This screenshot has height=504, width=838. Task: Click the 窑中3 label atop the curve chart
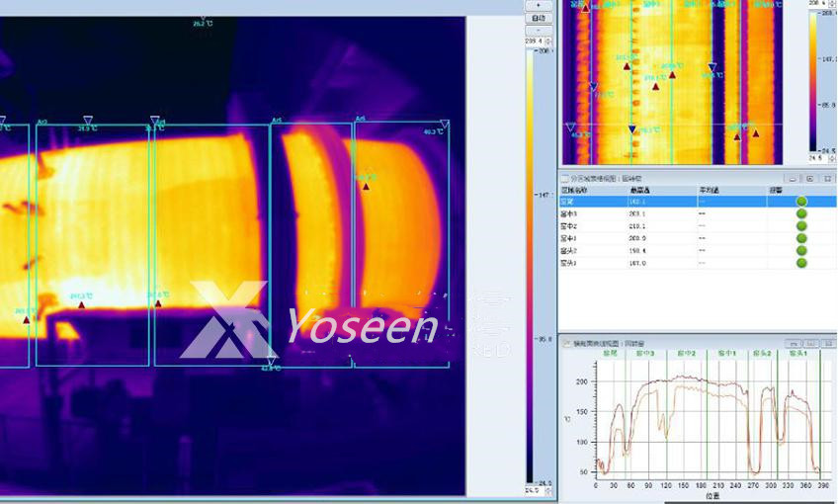click(645, 353)
